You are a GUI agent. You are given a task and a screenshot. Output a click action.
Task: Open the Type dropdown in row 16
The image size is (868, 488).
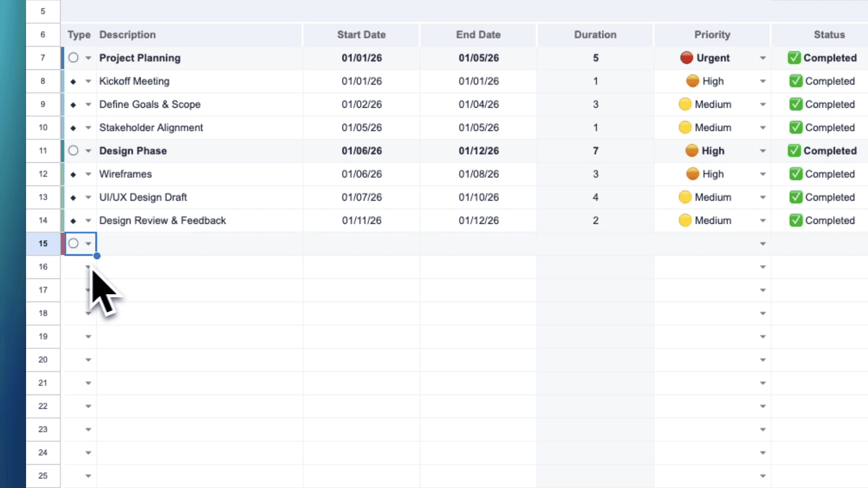click(x=88, y=267)
